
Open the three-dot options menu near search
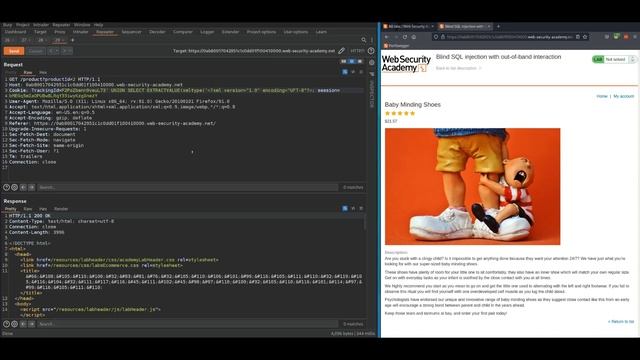click(372, 40)
